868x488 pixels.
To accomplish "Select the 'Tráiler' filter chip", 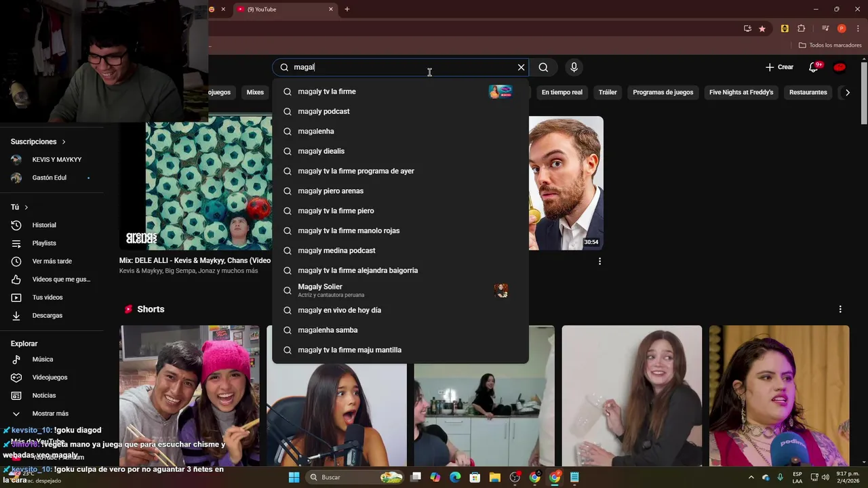I will (x=608, y=92).
